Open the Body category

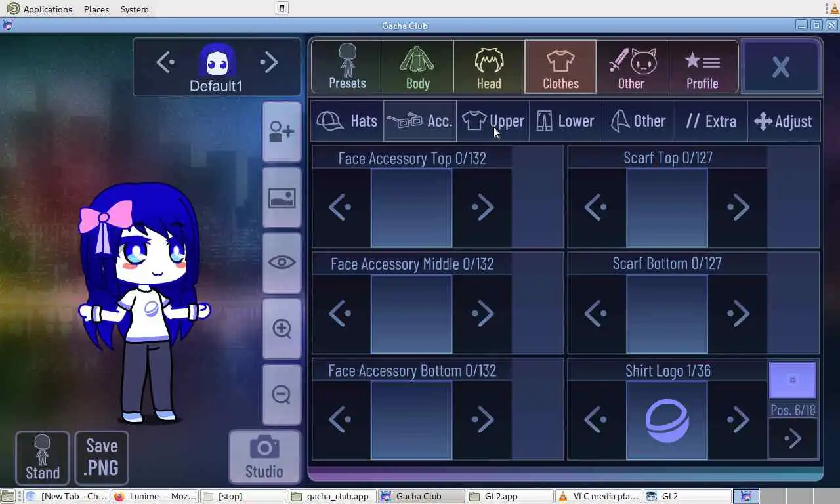click(418, 66)
